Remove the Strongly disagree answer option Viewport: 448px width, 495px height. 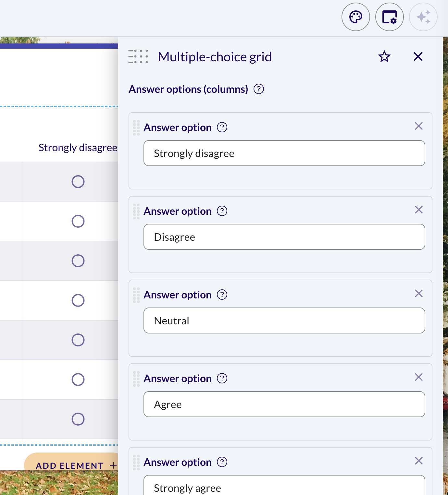coord(419,126)
